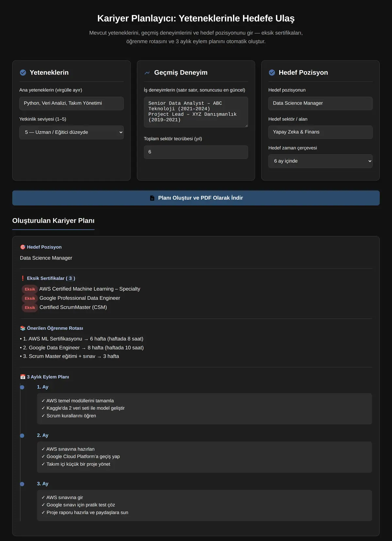This screenshot has height=541, width=392.
Task: Click the Oluşturulan Kariyer Planı heading
Action: (53, 221)
